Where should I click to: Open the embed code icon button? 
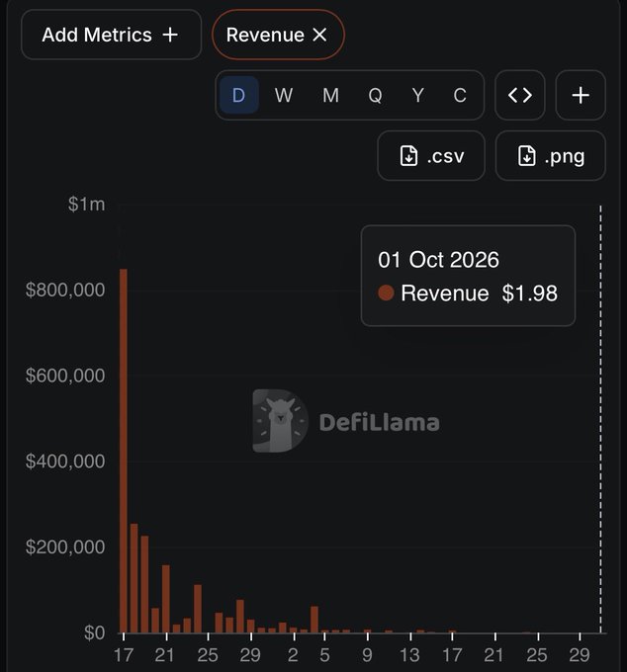(x=520, y=95)
